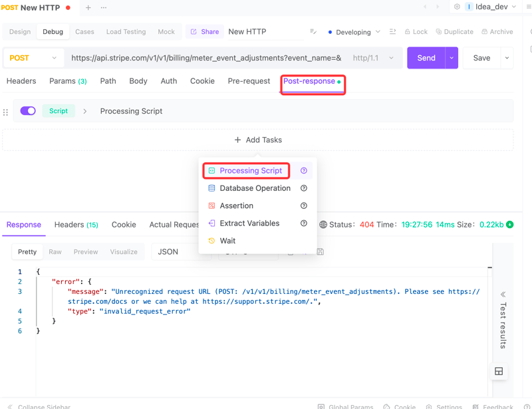Open the http/1.1 protocol dropdown
532x409 pixels.
coord(373,58)
